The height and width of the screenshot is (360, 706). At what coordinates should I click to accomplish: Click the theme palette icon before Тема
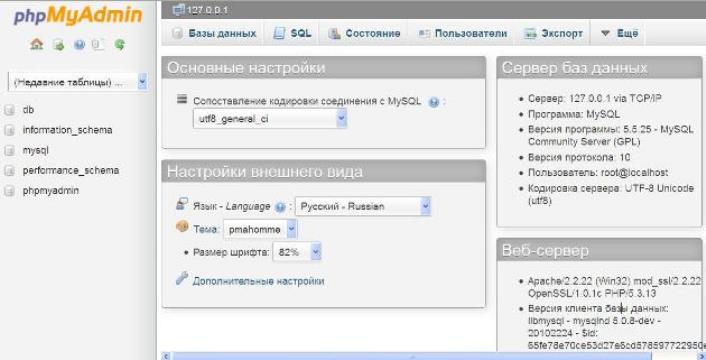coord(182,226)
